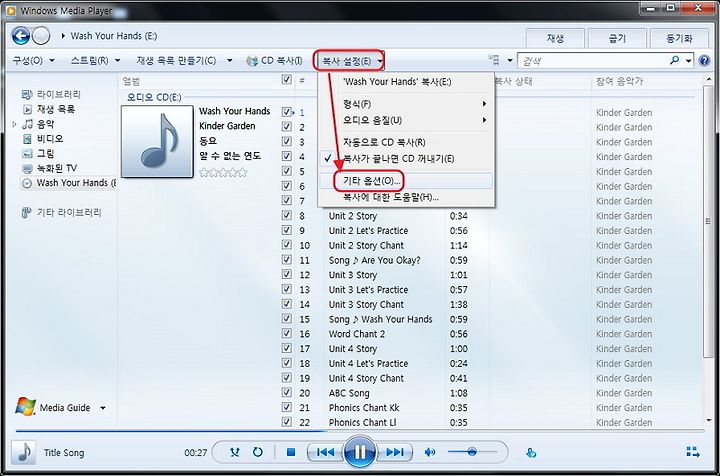Toggle the select-all checkbox in column header
The width and height of the screenshot is (720, 476).
pos(287,80)
